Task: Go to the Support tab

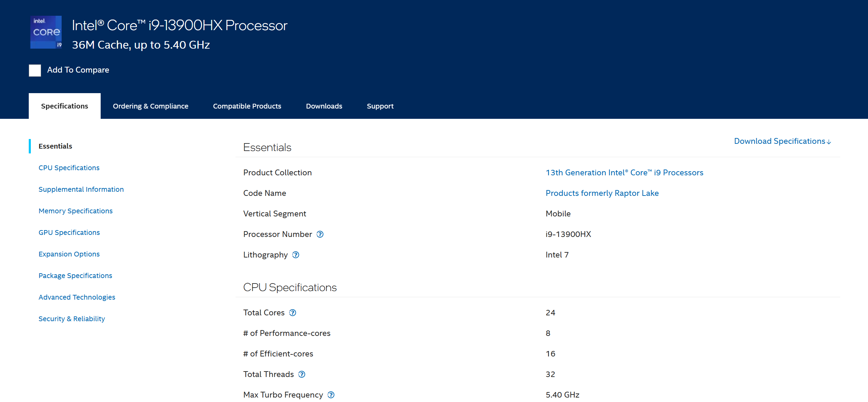Action: (380, 106)
